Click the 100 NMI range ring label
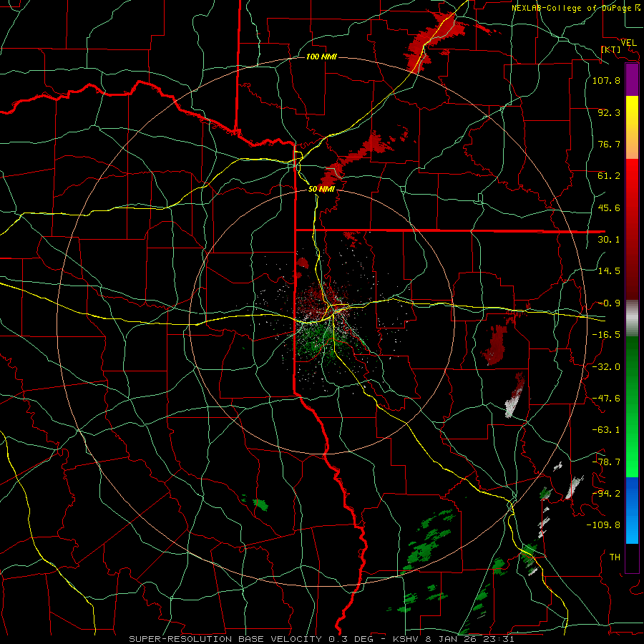644x644 pixels. 321,57
